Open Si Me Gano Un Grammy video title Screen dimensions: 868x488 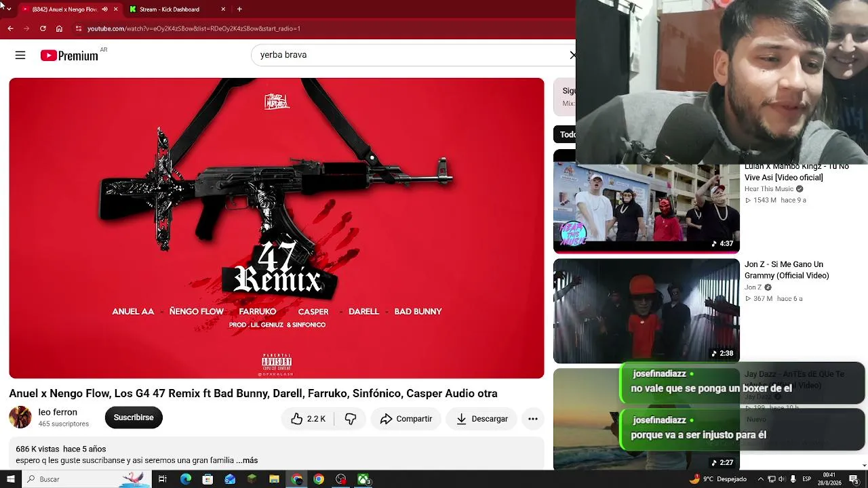pyautogui.click(x=787, y=270)
